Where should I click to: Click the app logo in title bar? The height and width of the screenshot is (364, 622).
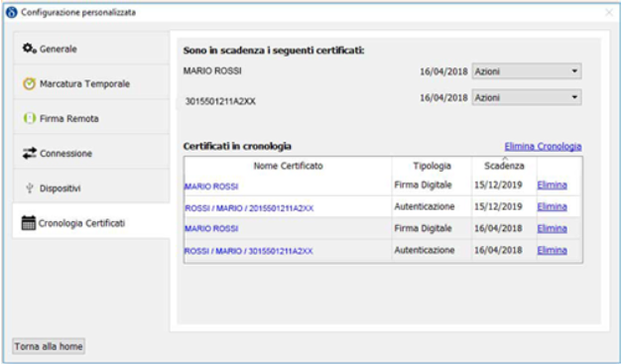pyautogui.click(x=12, y=12)
